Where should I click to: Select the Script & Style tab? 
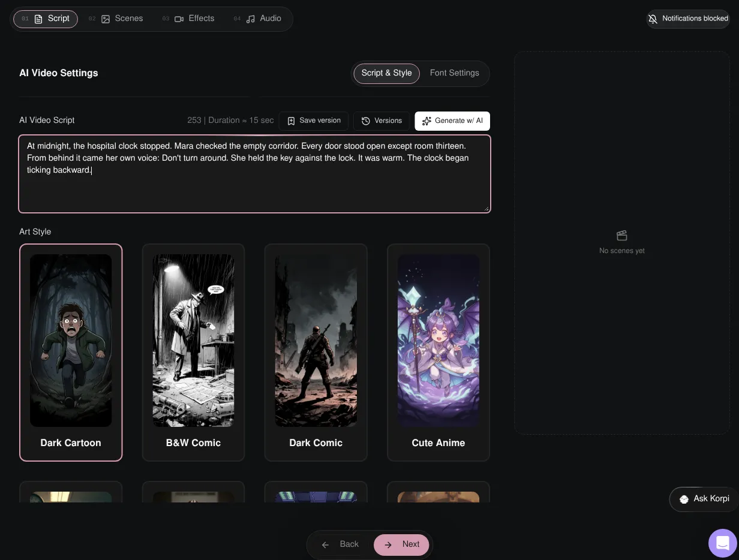[x=386, y=73]
